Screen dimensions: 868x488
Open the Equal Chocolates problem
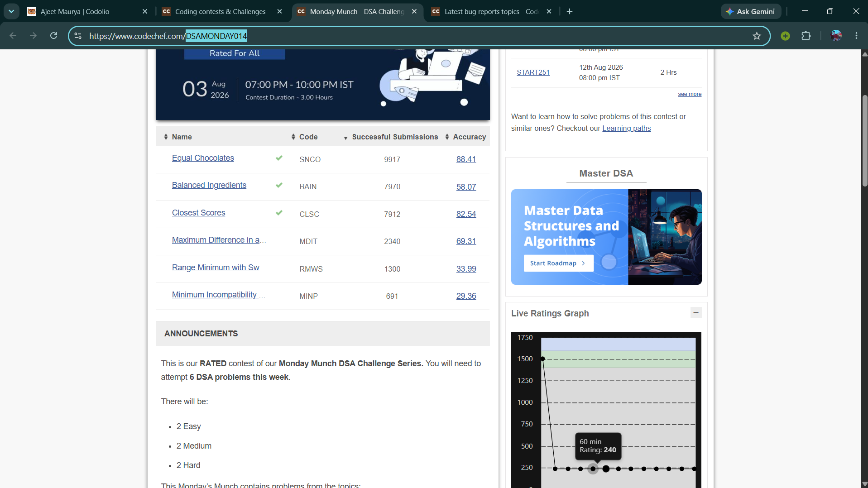[x=203, y=158]
